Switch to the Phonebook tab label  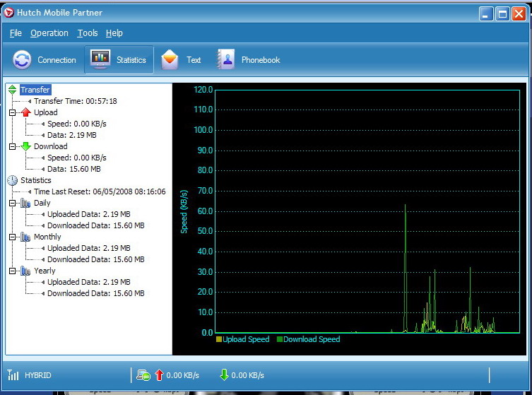(x=261, y=60)
